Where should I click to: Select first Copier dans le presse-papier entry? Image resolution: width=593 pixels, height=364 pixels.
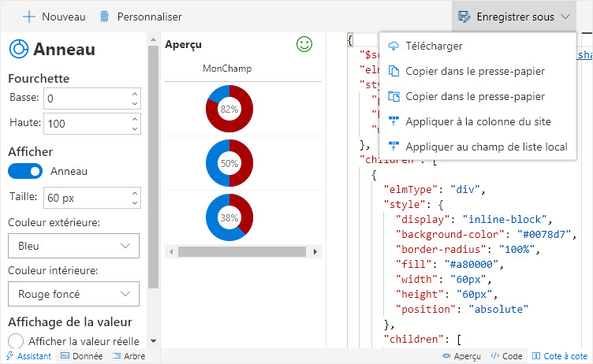475,72
